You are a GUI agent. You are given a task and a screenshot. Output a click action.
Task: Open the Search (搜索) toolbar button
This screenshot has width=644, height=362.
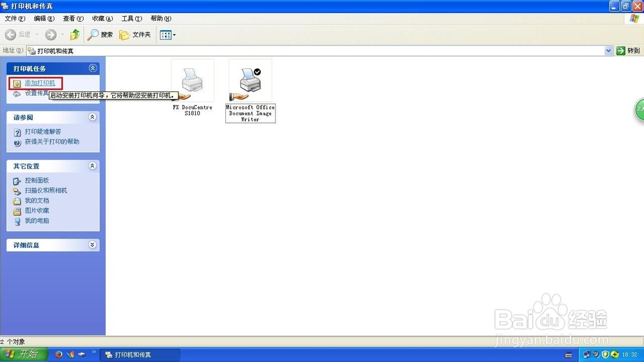(x=100, y=35)
